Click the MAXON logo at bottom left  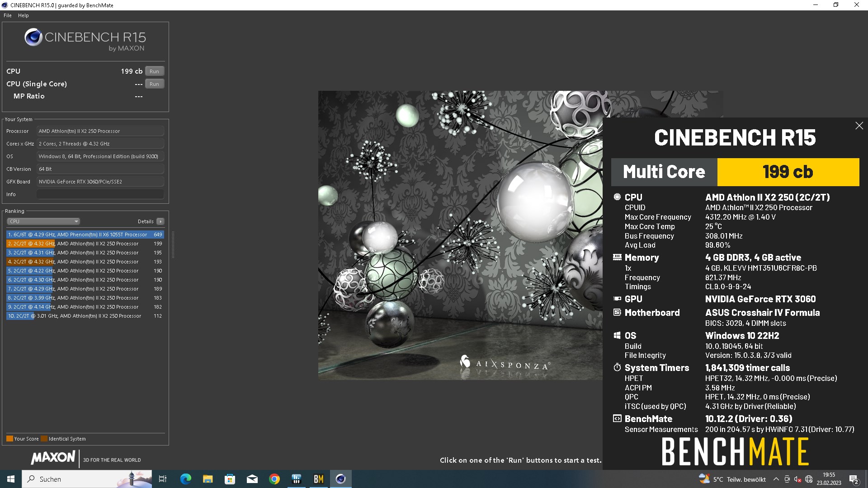point(53,458)
